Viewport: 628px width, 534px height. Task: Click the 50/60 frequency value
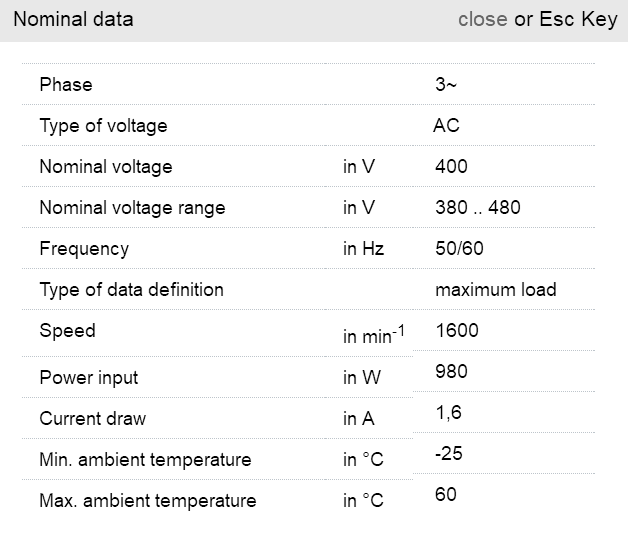point(459,249)
